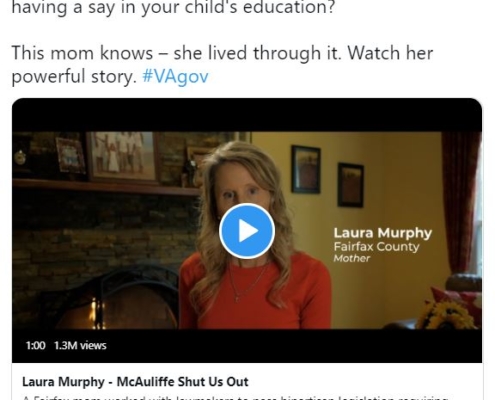
Task: Open the 'McAuliffe Shut Us Out' card title
Action: click(135, 382)
